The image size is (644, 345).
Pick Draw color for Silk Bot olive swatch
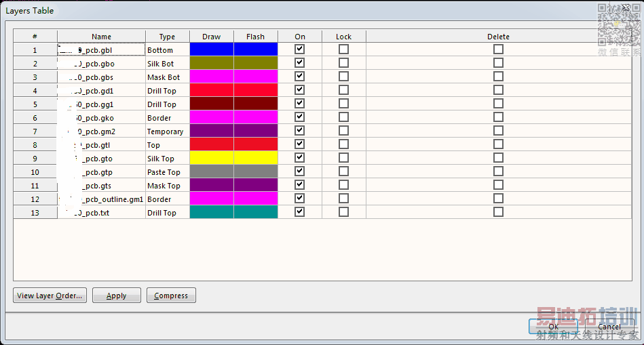(x=212, y=63)
